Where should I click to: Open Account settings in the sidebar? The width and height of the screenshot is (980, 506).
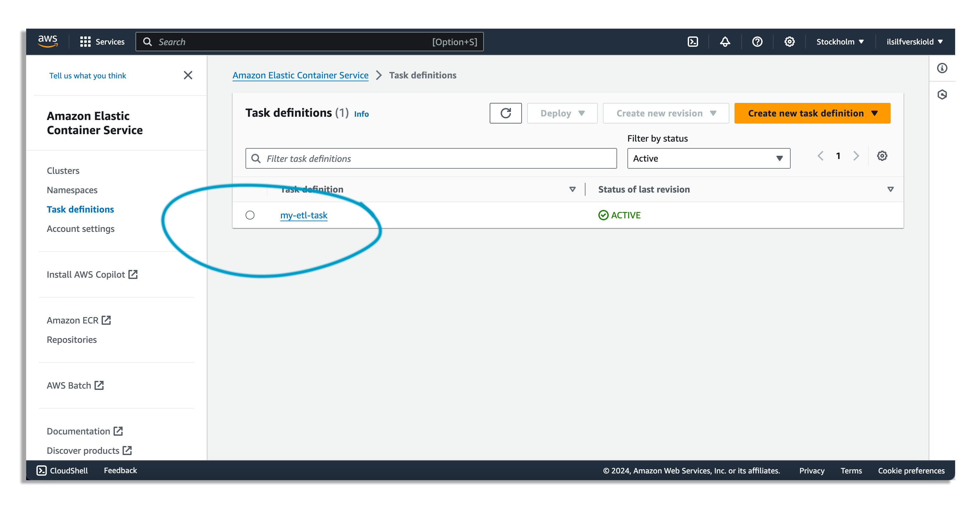click(x=80, y=229)
